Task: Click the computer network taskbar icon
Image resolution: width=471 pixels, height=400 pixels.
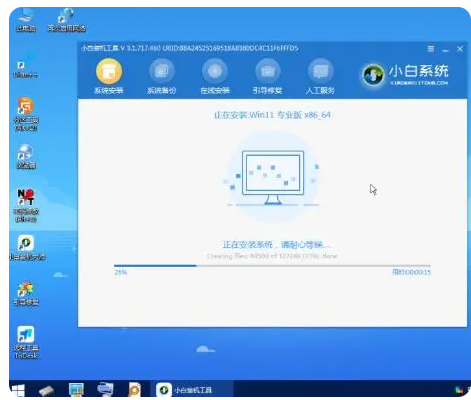Action: (105, 389)
